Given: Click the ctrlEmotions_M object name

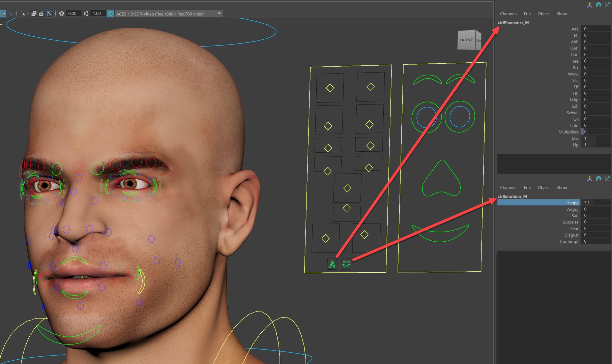Looking at the screenshot, I should (512, 196).
